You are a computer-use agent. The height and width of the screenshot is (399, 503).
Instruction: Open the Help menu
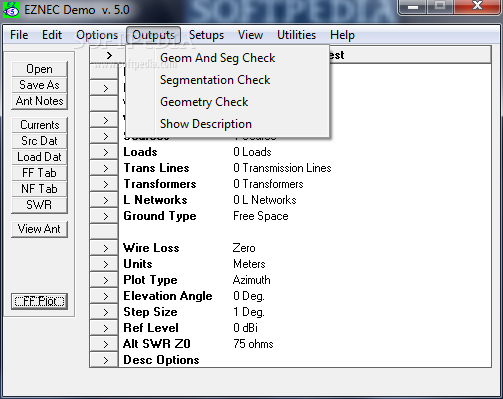342,35
